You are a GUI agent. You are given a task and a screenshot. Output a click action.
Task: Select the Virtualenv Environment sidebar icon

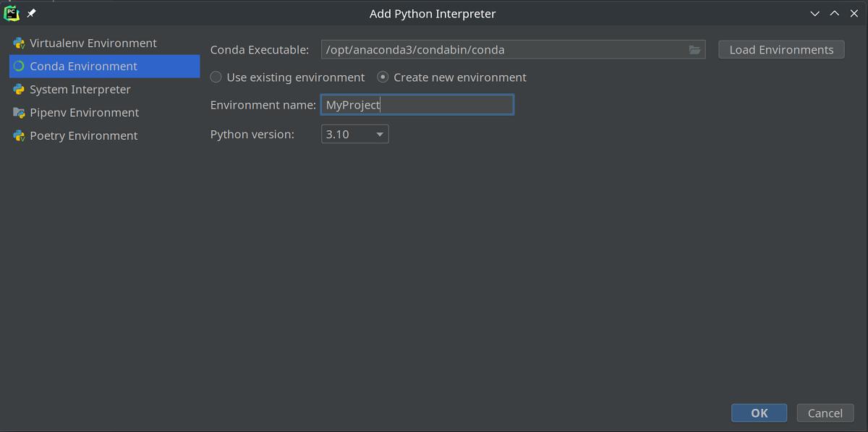point(19,43)
